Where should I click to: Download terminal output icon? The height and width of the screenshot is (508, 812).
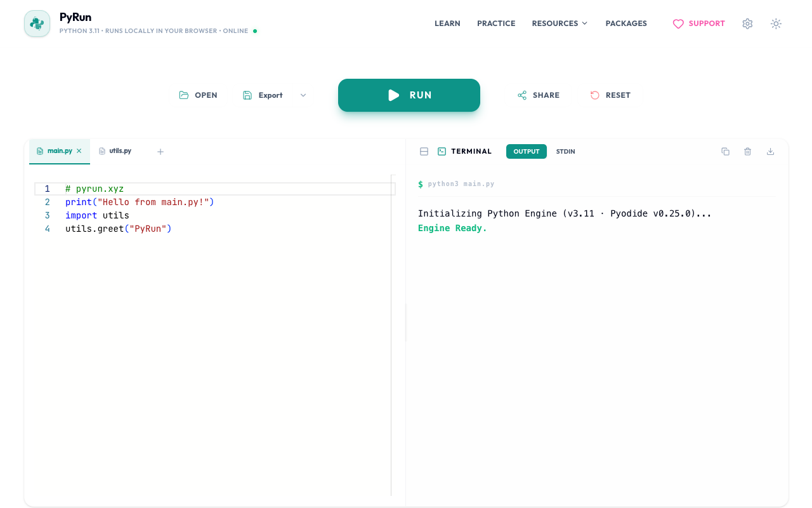(771, 151)
